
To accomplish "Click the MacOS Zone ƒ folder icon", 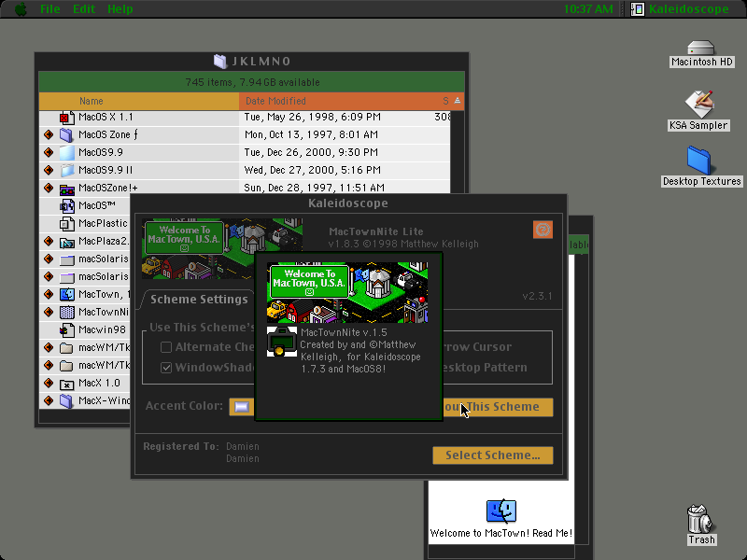I will pyautogui.click(x=66, y=134).
